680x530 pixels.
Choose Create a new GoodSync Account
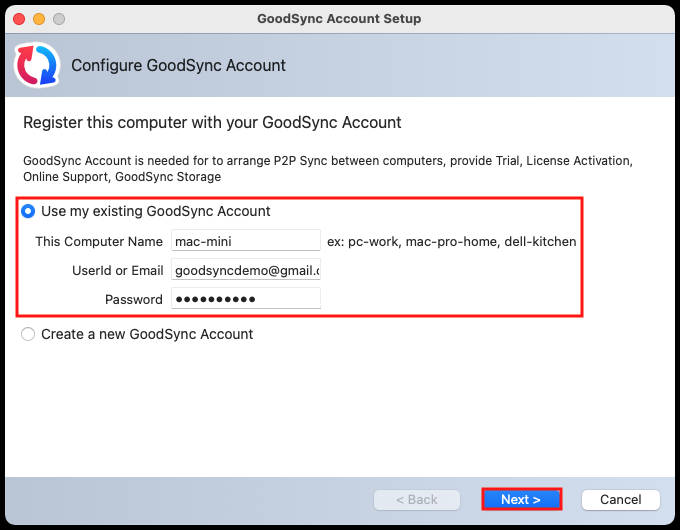(x=28, y=334)
